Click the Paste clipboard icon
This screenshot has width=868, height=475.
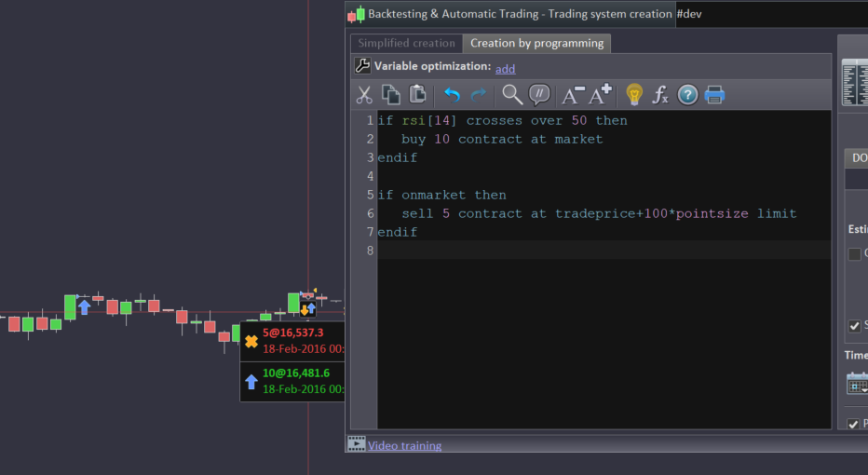click(418, 94)
